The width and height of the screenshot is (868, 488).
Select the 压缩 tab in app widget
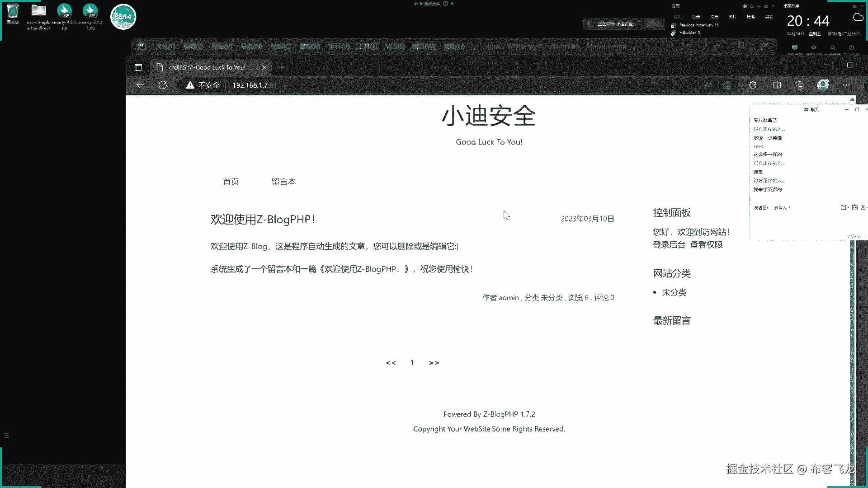click(751, 17)
